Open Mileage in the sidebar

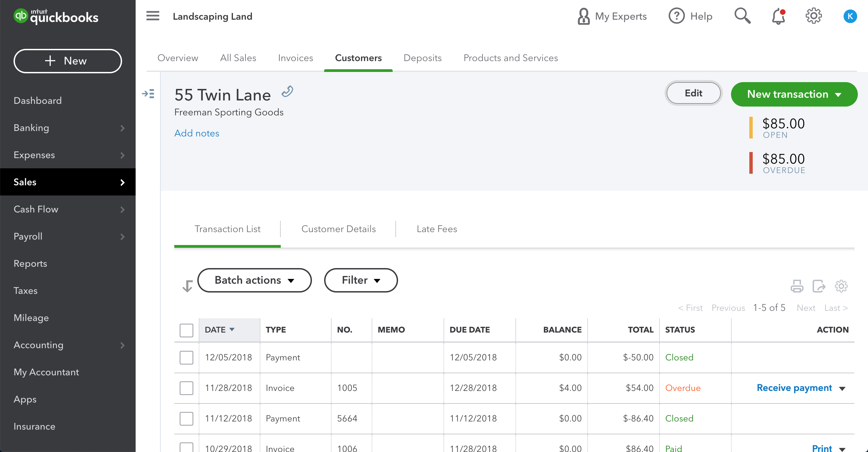(x=31, y=318)
